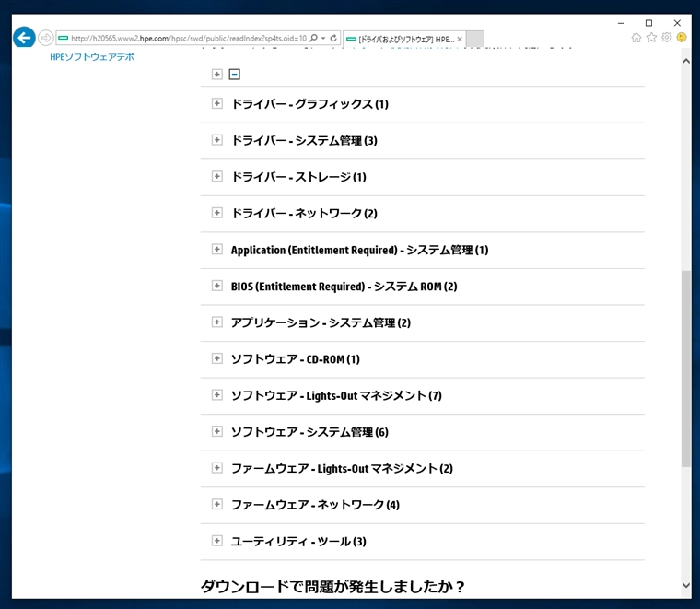Click the scrollbar up arrow
The width and height of the screenshot is (700, 609).
686,61
